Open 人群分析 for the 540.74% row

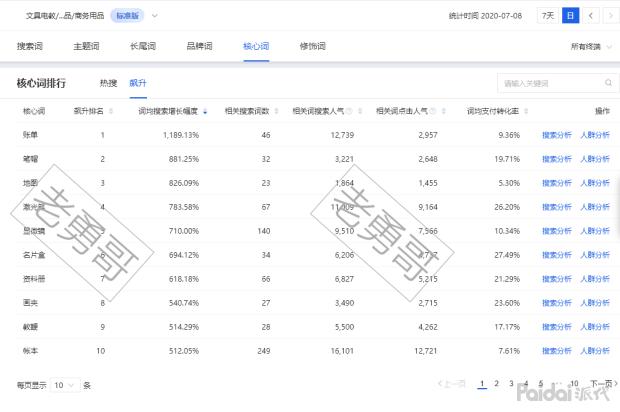595,303
